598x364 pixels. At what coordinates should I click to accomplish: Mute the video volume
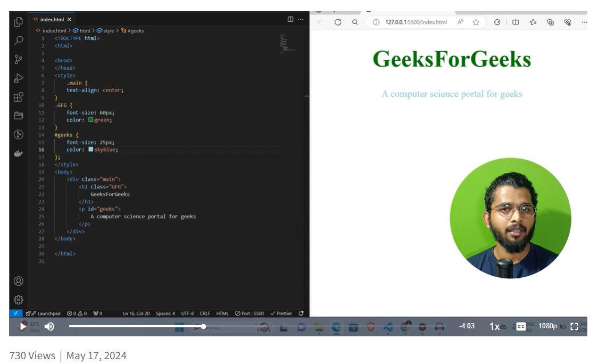tap(49, 326)
